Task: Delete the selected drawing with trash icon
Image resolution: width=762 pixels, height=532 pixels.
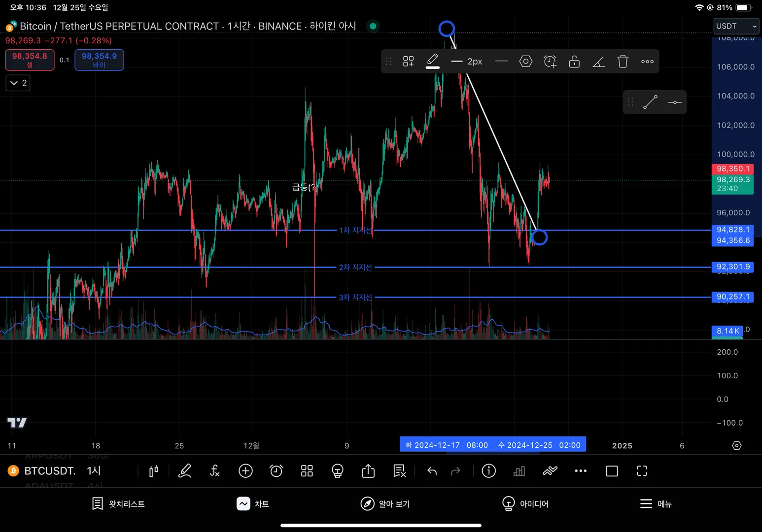Action: point(623,62)
